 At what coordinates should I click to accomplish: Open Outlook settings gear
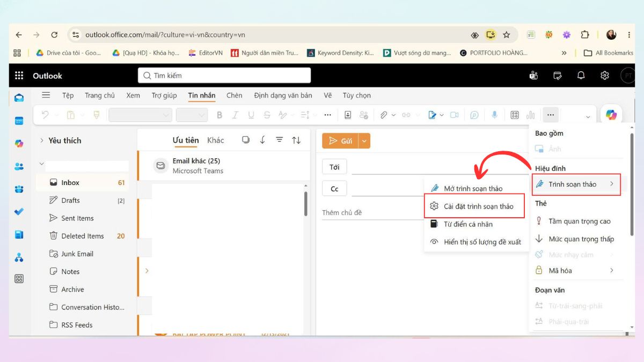pos(605,76)
